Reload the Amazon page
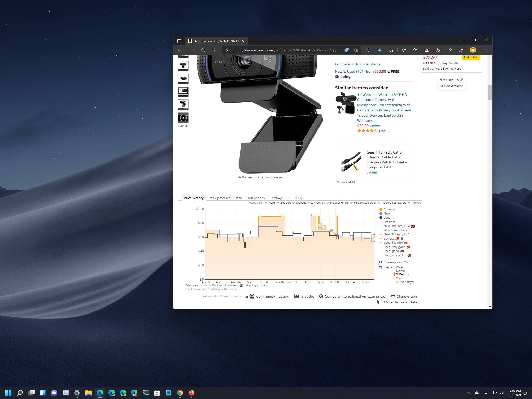 click(x=203, y=50)
